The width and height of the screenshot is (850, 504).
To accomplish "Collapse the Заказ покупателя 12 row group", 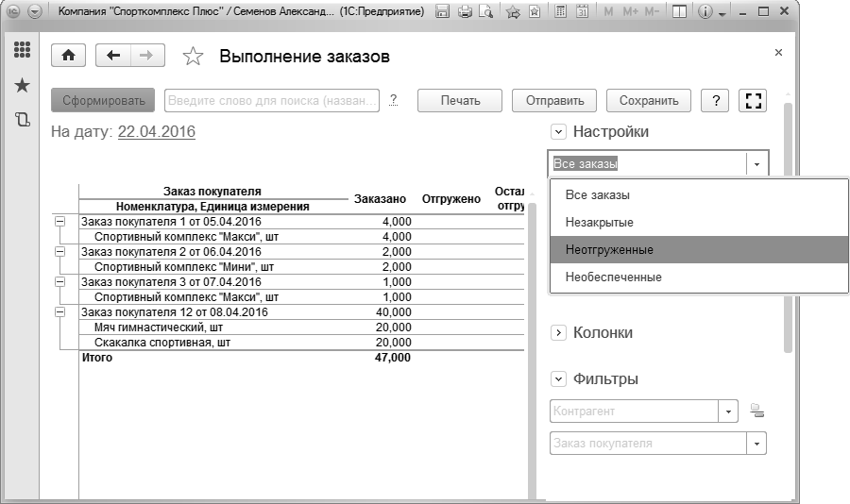I will 61,311.
